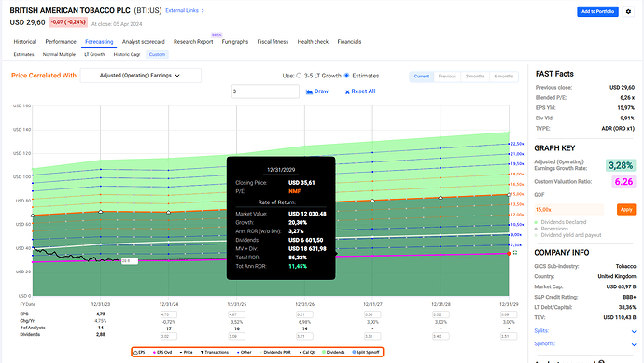Toggle Recessions option
Viewport: 644px width, 363px height.
pyautogui.click(x=552, y=229)
